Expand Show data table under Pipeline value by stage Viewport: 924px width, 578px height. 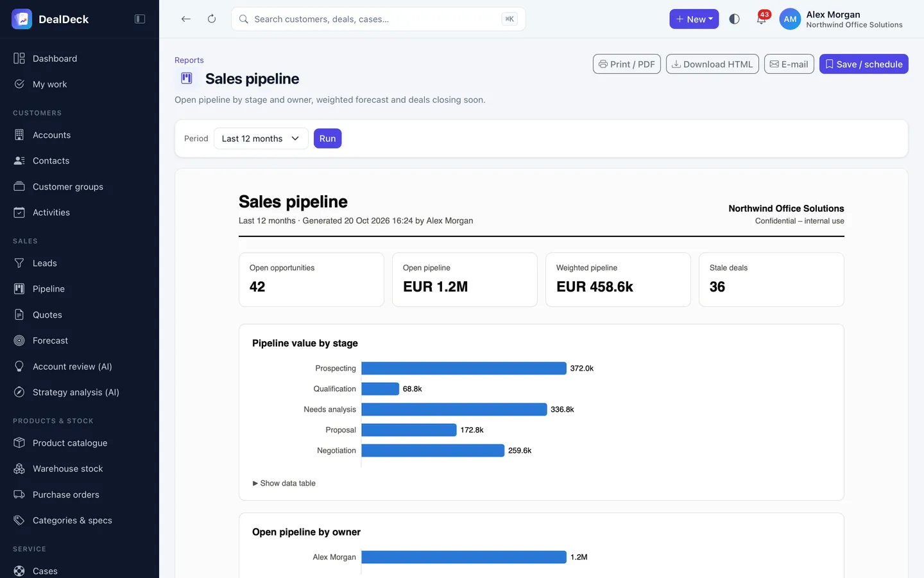[284, 484]
